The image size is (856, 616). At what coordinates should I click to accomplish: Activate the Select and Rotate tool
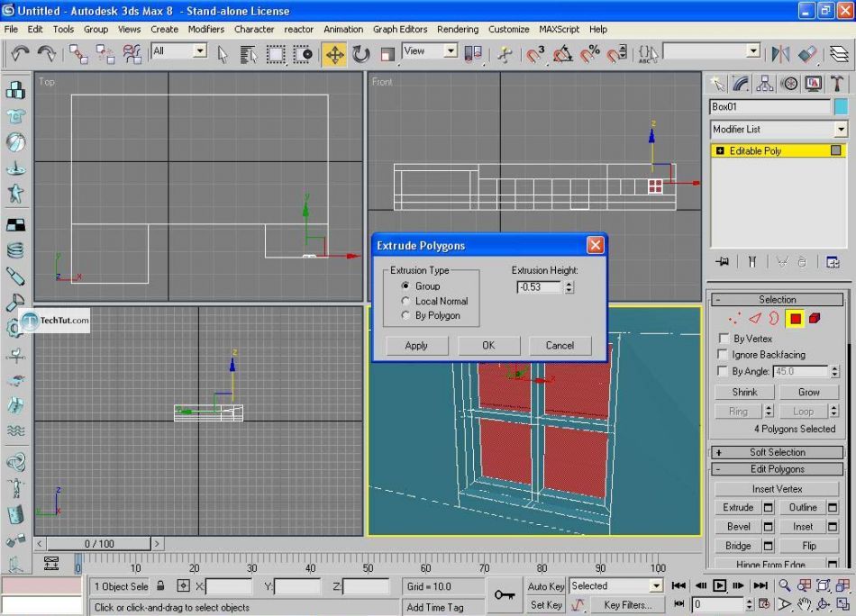360,55
